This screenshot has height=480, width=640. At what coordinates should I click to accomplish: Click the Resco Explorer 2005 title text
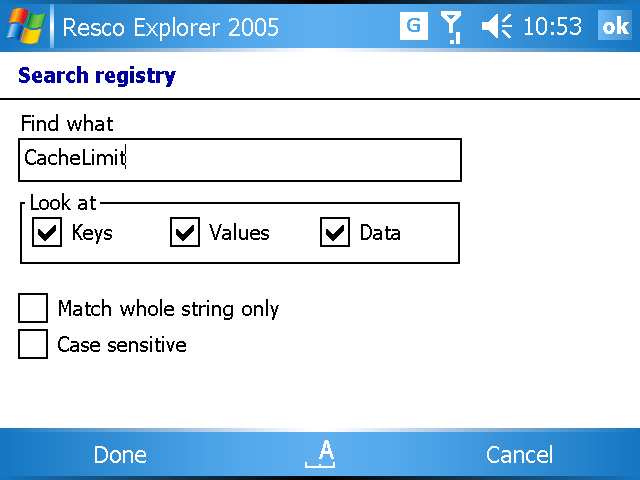(x=171, y=28)
